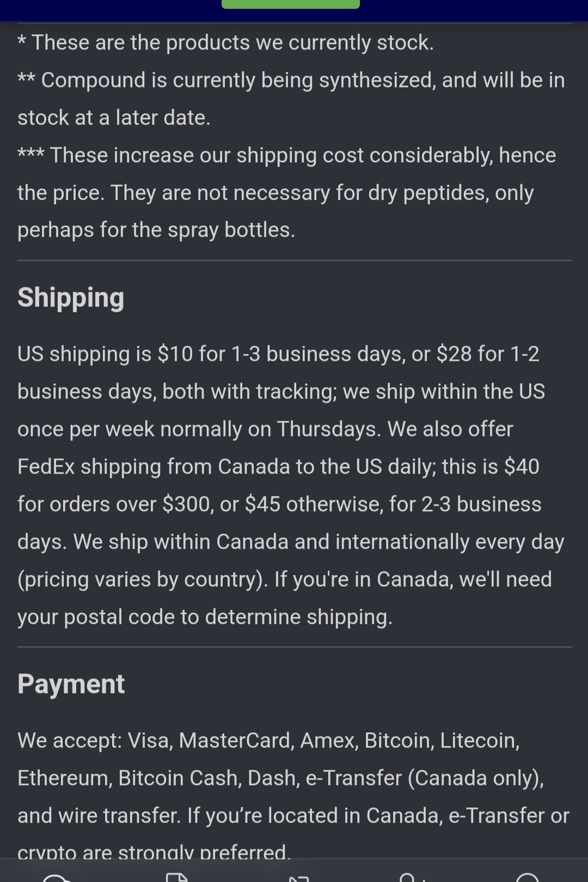Tap the 'Ethereum, Bitcoin Cash, Dash' line
This screenshot has height=882, width=588.
click(280, 779)
